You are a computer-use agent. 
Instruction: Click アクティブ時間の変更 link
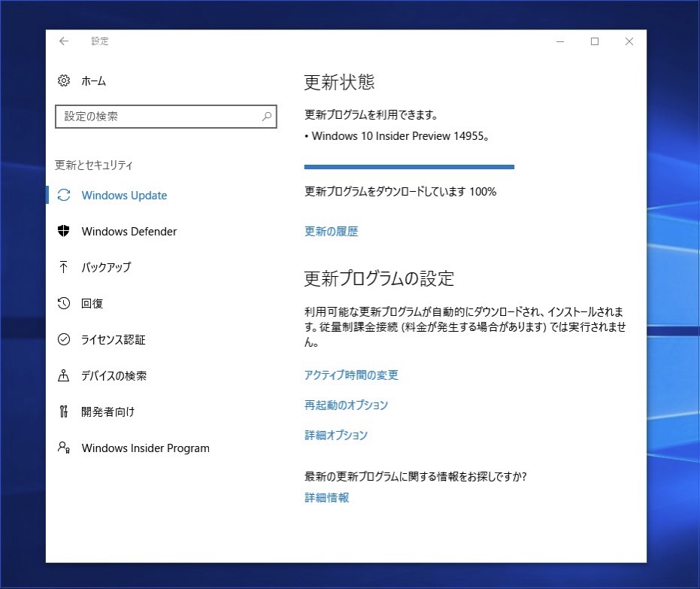[x=351, y=375]
